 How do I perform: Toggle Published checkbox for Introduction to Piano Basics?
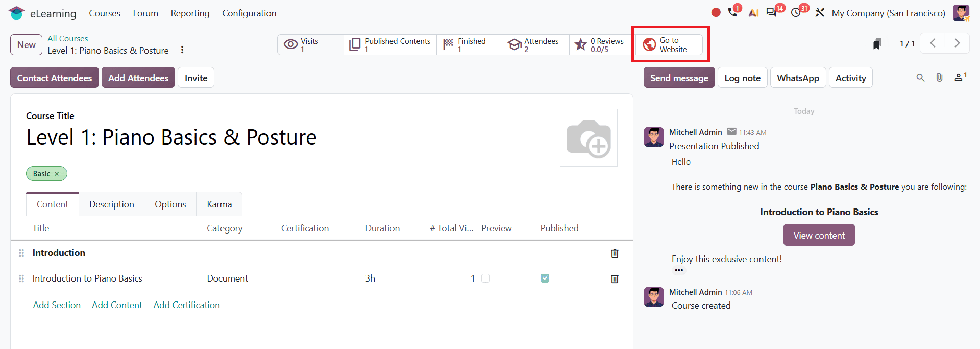(x=545, y=278)
